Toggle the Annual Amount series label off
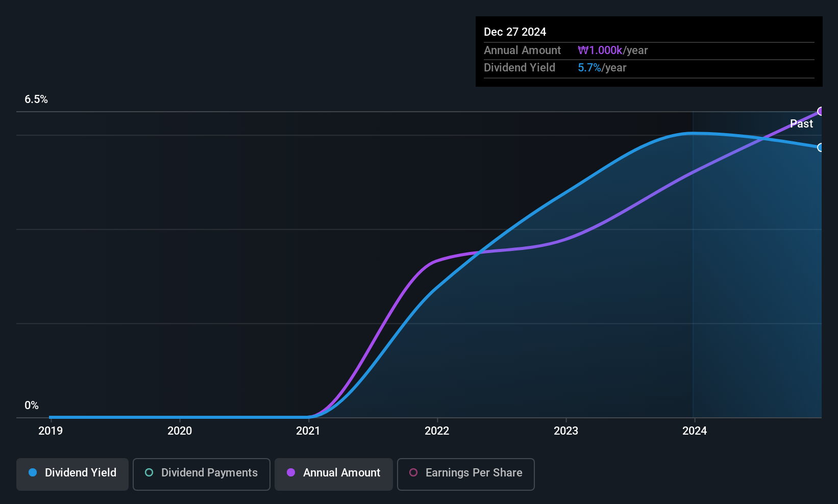Screen dimensions: 838x504 (x=341, y=472)
